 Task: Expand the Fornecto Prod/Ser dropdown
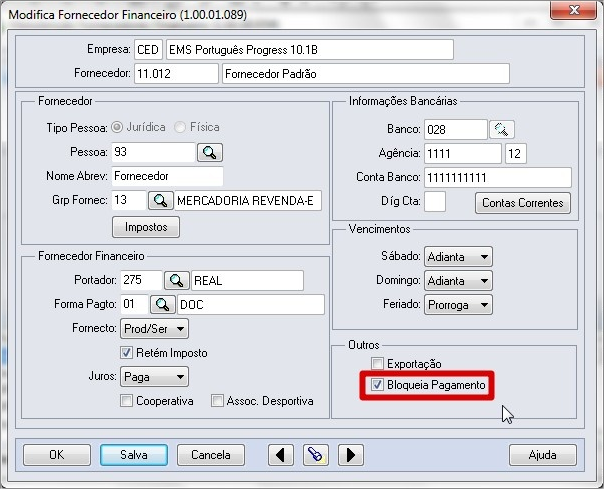[154, 329]
